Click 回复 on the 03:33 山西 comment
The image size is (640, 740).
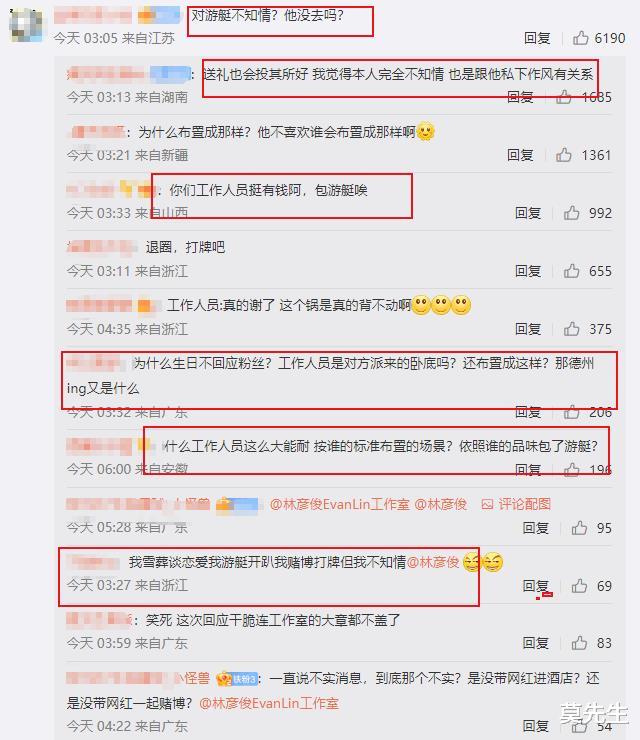[x=528, y=213]
